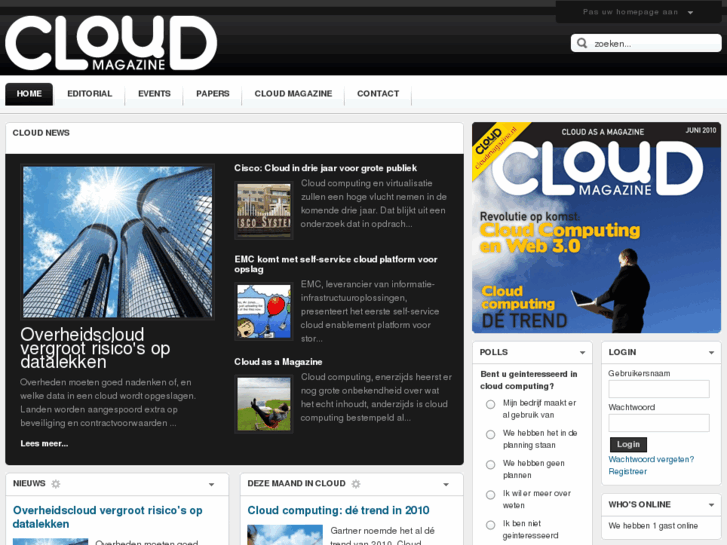Click the large featured Overheidscloud title
The height and width of the screenshot is (545, 727).
(x=95, y=348)
